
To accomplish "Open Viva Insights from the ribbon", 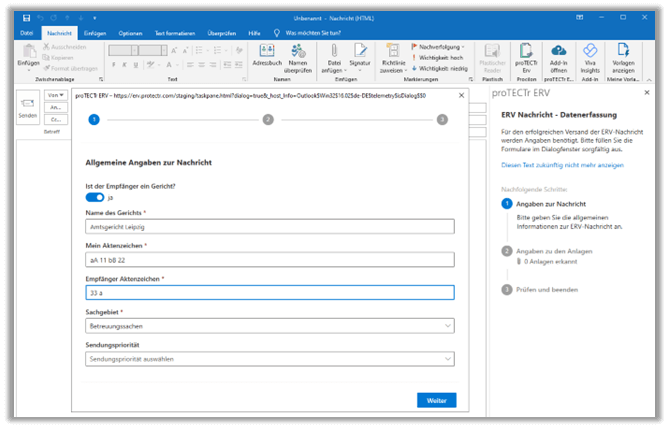I will point(589,54).
